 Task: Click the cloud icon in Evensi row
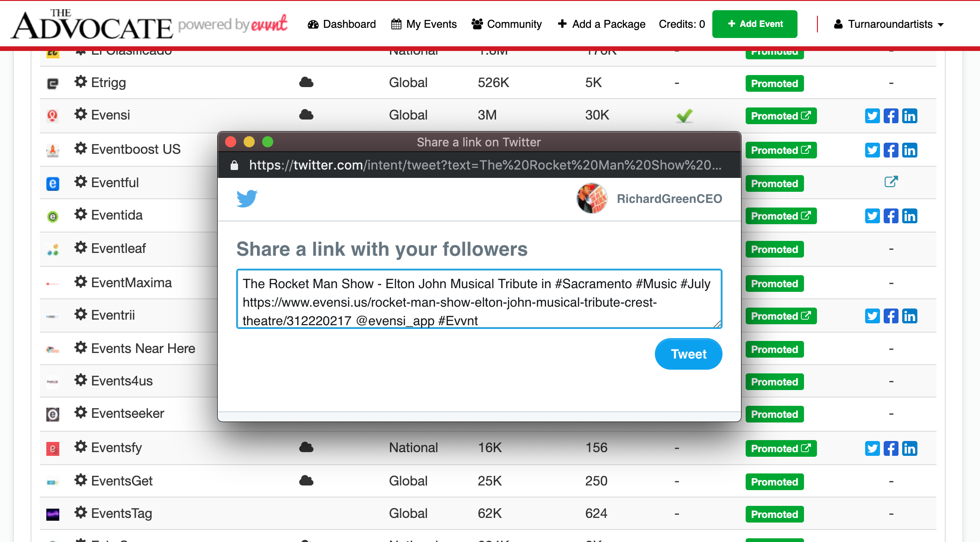[306, 114]
